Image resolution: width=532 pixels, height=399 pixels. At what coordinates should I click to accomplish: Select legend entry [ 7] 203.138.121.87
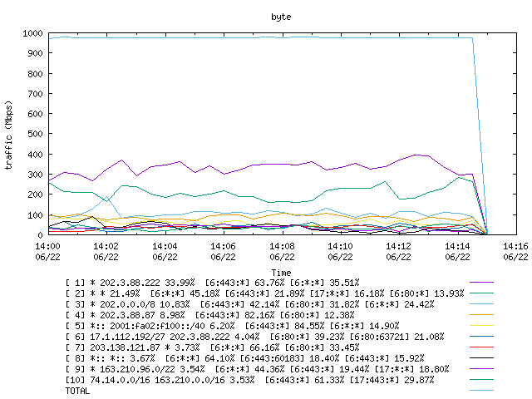click(213, 347)
